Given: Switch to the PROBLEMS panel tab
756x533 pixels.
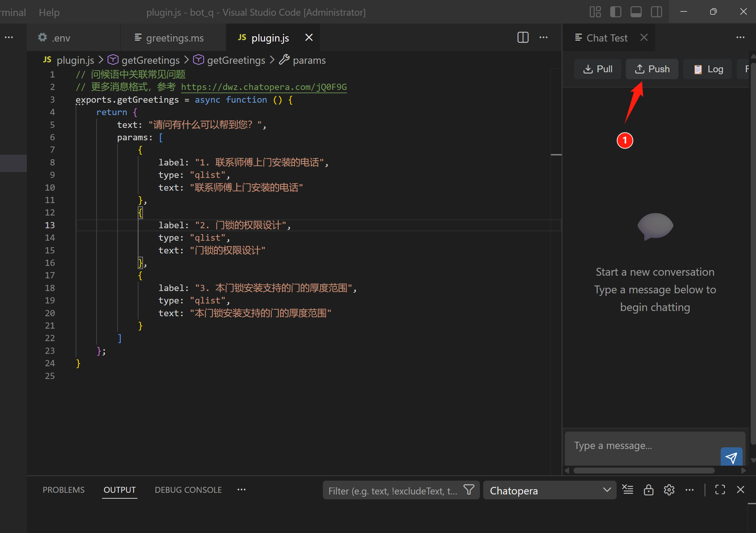Looking at the screenshot, I should 63,490.
